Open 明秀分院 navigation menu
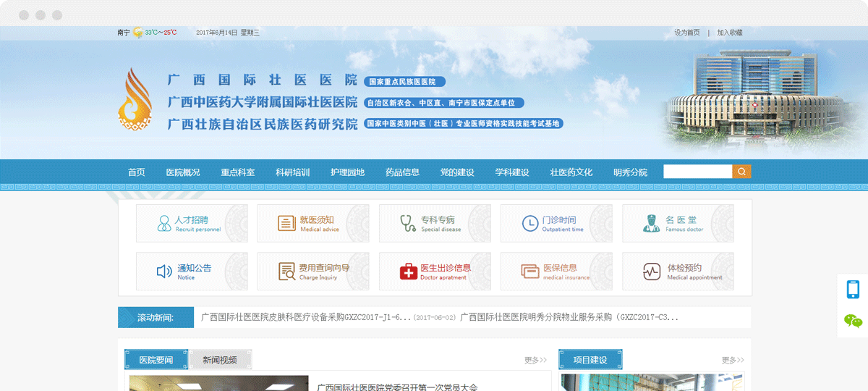Viewport: 868px width, 391px height. 631,172
